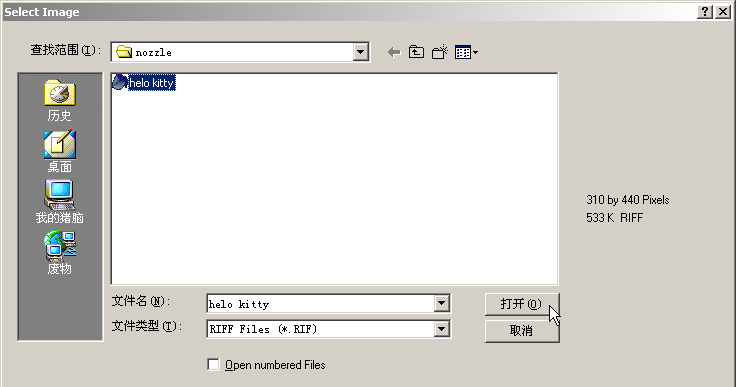The width and height of the screenshot is (736, 387).
Task: Click the 打开 open button
Action: click(x=522, y=304)
